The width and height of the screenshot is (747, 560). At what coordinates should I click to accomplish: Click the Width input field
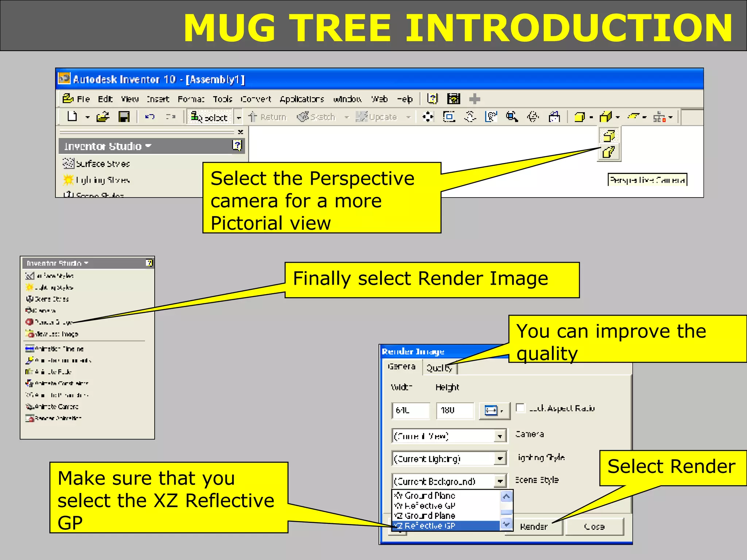coord(411,411)
